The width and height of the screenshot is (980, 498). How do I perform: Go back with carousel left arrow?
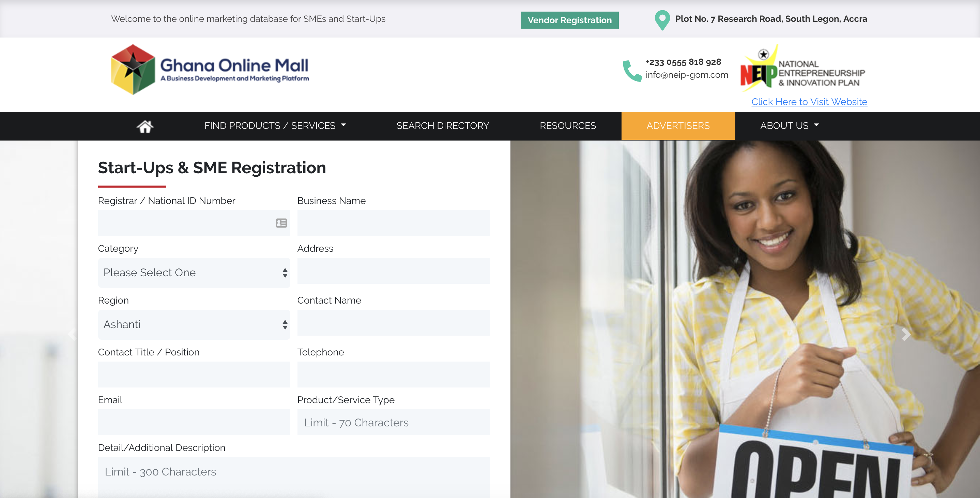(x=72, y=334)
